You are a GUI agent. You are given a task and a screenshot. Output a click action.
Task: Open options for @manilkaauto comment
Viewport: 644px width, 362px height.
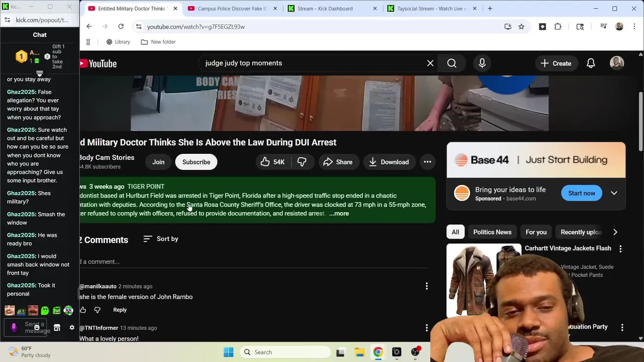[x=427, y=286]
